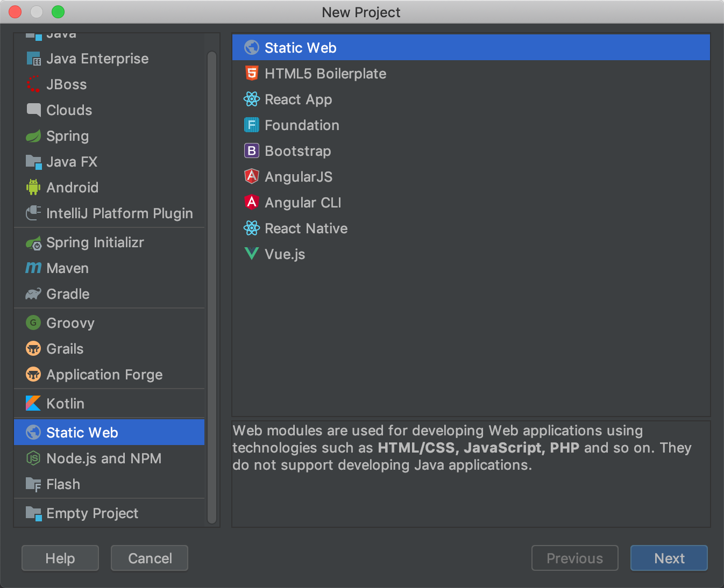Choose Flash project type
The image size is (724, 588).
point(109,484)
